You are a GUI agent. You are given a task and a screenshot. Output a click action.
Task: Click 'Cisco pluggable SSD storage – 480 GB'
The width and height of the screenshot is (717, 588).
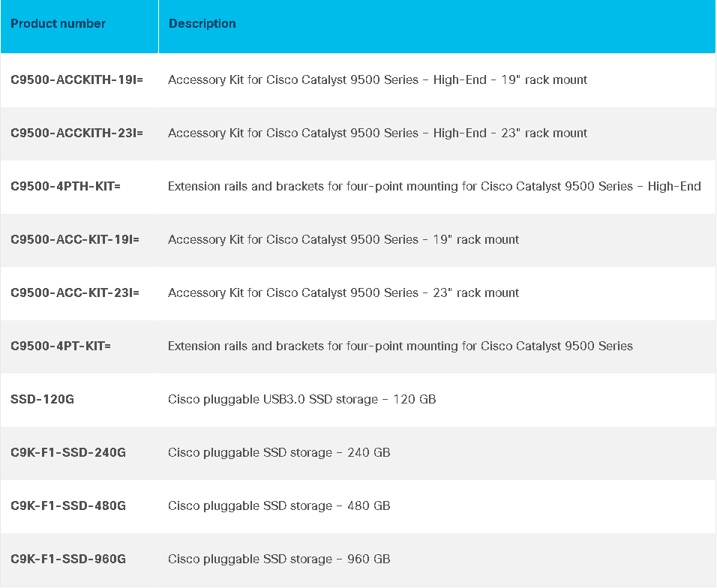click(x=279, y=505)
